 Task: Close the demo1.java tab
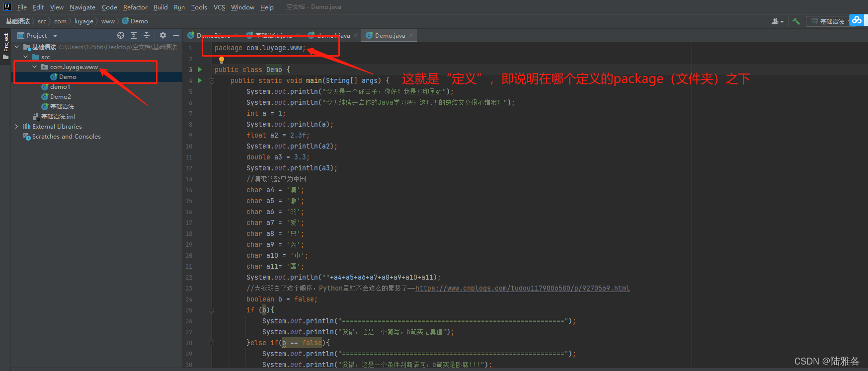tap(356, 36)
